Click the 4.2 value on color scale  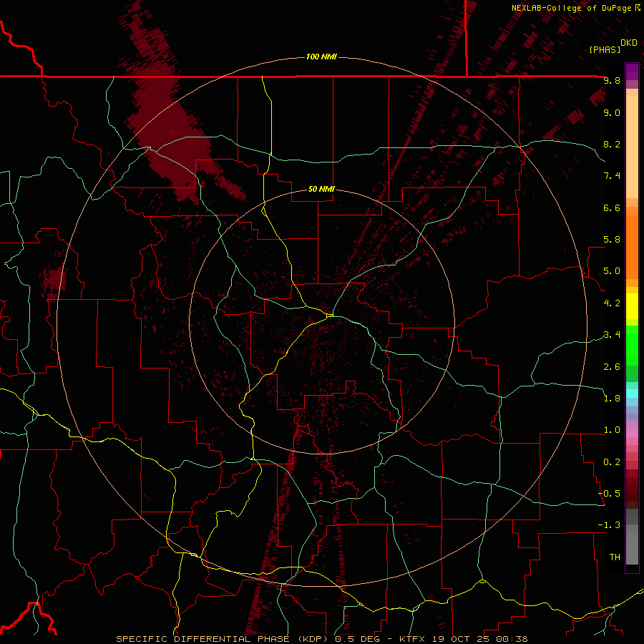612,303
